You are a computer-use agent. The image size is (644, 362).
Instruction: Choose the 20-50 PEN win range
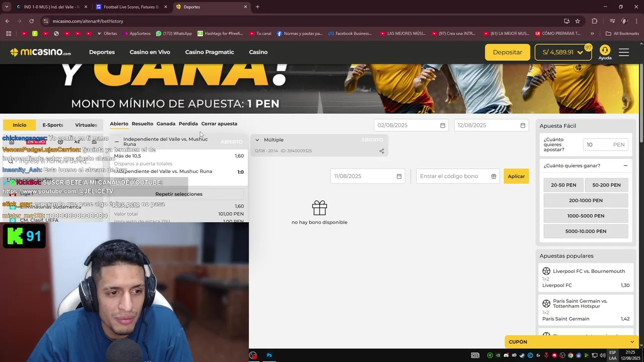pos(563,185)
